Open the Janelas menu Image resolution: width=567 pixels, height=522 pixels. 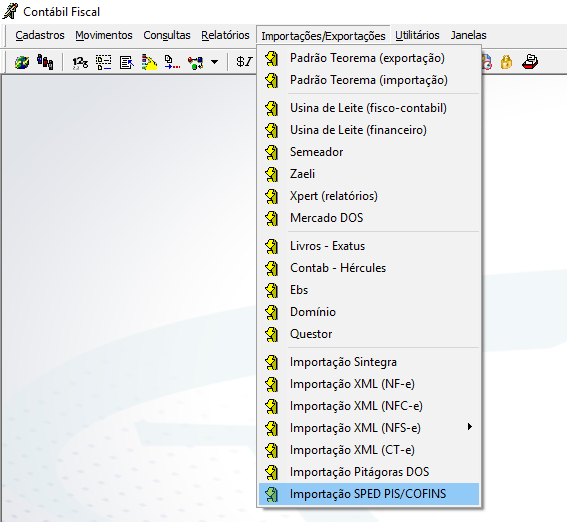pyautogui.click(x=468, y=35)
